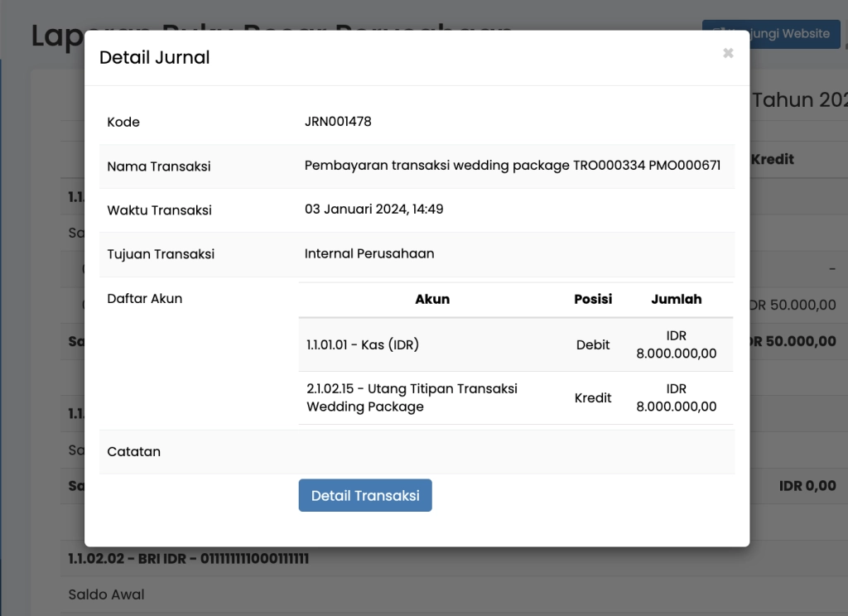The height and width of the screenshot is (616, 848).
Task: Click the Kredit position cell in the table
Action: (x=593, y=397)
